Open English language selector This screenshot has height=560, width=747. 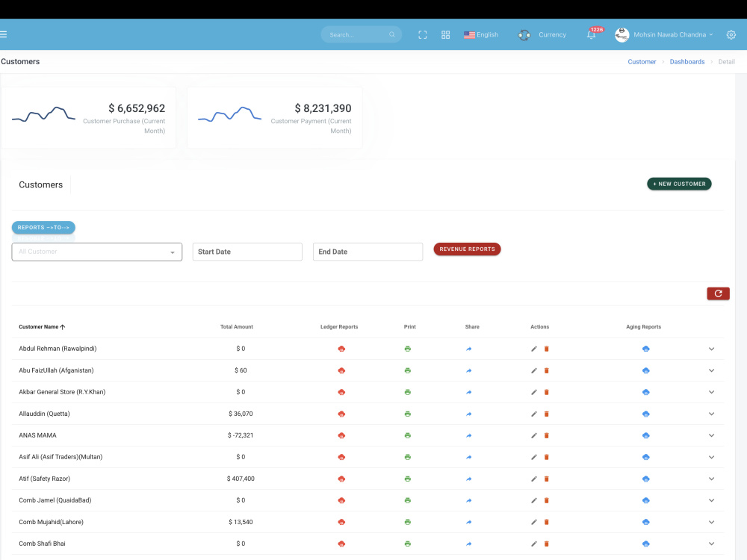[481, 35]
